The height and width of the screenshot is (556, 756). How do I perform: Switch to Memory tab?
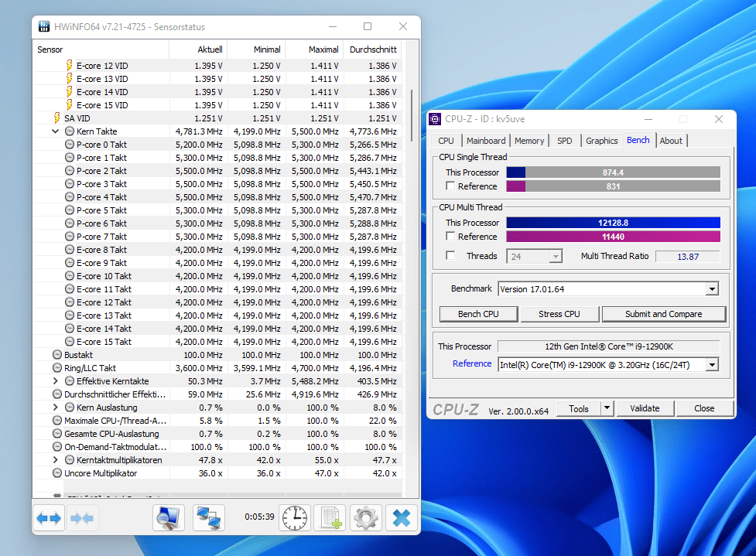coord(529,141)
